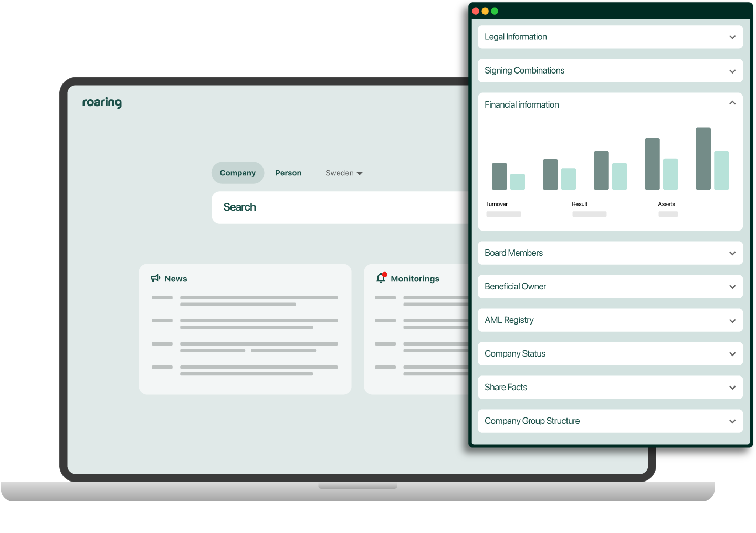Image resolution: width=756 pixels, height=533 pixels.
Task: Click the roaring logo
Action: (x=102, y=102)
